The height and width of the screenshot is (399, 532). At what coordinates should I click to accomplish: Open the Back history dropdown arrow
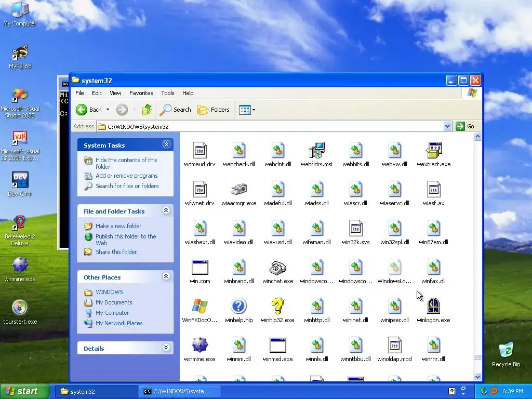[x=108, y=110]
